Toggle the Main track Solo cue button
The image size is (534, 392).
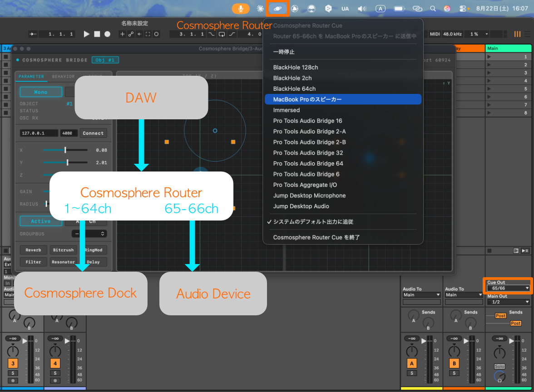pos(499,367)
